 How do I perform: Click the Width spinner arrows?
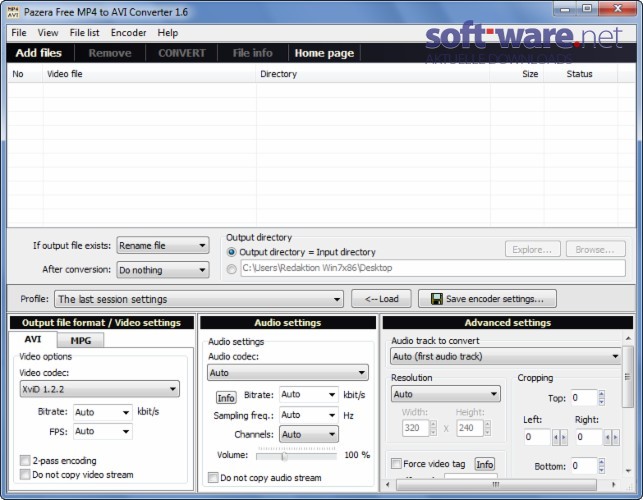(x=433, y=428)
